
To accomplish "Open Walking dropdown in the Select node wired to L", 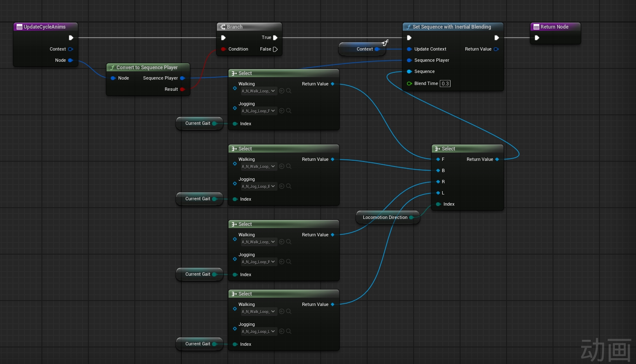I will [x=258, y=311].
